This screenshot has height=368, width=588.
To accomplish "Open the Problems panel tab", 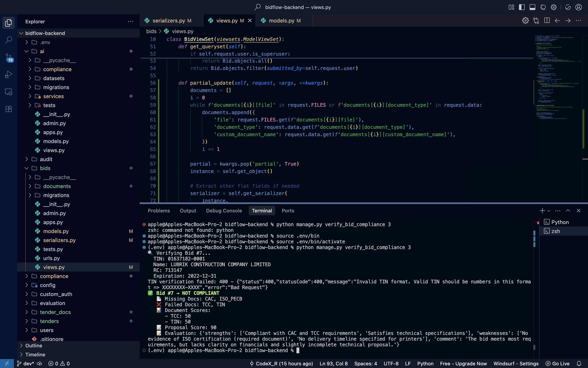I will click(x=159, y=211).
